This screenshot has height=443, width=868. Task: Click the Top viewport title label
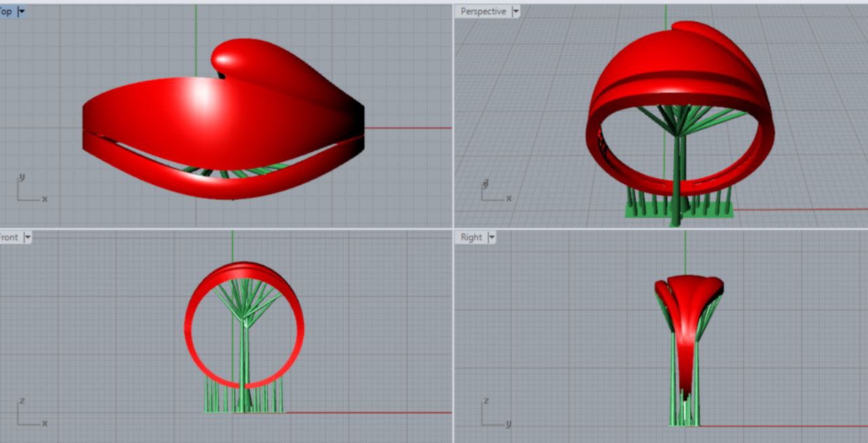point(8,12)
